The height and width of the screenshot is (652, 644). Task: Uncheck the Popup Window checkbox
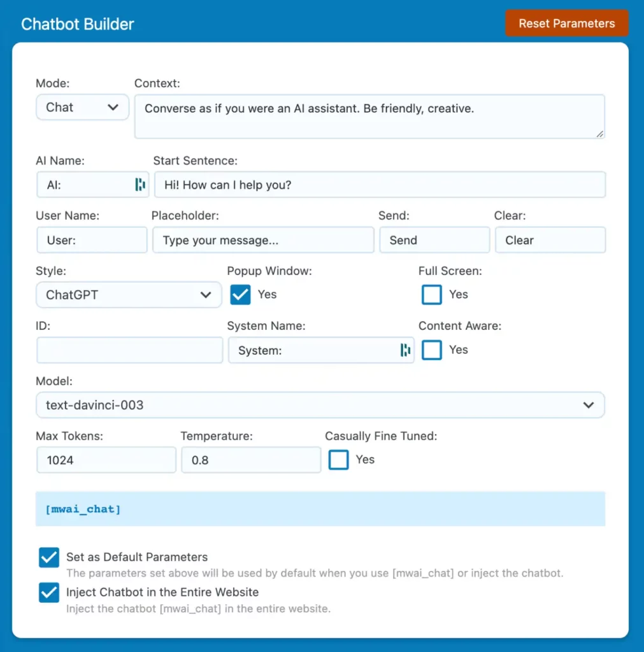(240, 294)
